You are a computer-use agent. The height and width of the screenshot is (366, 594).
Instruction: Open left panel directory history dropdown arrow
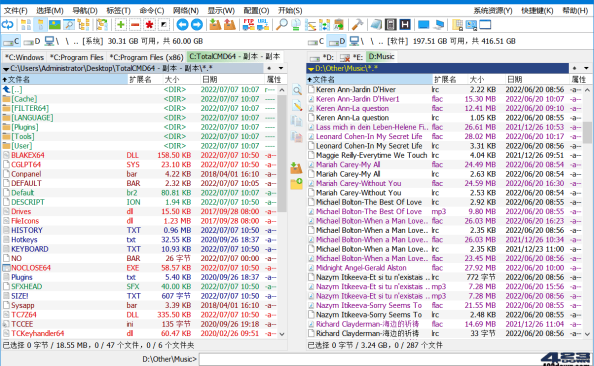click(x=281, y=68)
